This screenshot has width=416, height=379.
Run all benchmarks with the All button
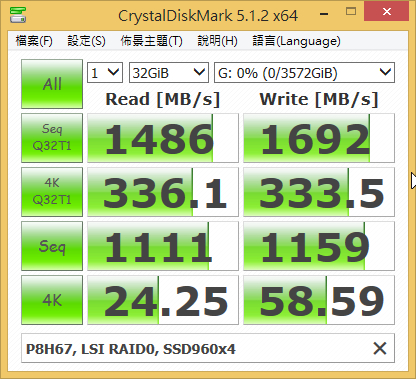(x=52, y=84)
